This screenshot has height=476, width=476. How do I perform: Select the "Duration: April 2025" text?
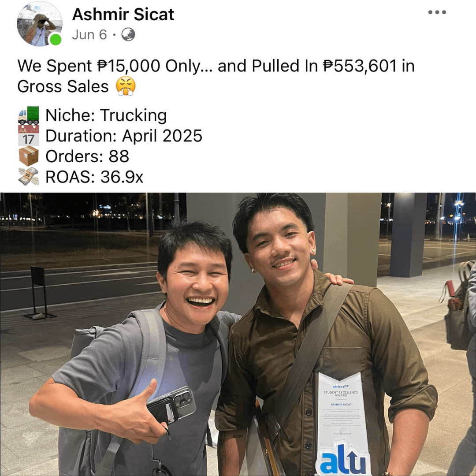tap(124, 136)
